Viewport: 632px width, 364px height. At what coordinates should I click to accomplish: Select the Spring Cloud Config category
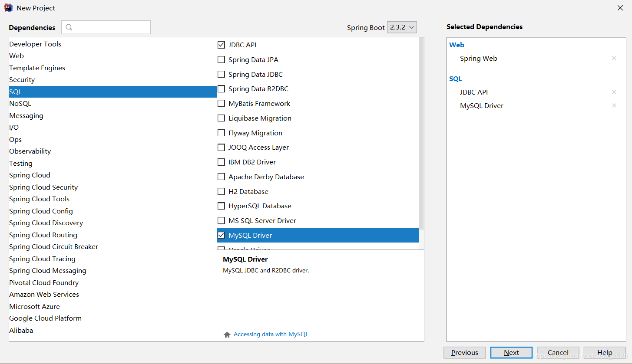coord(113,211)
